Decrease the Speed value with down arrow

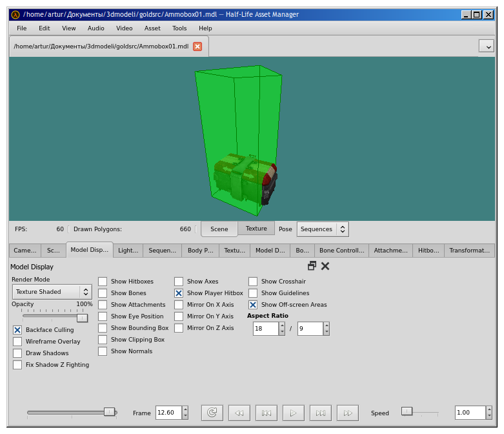point(489,416)
